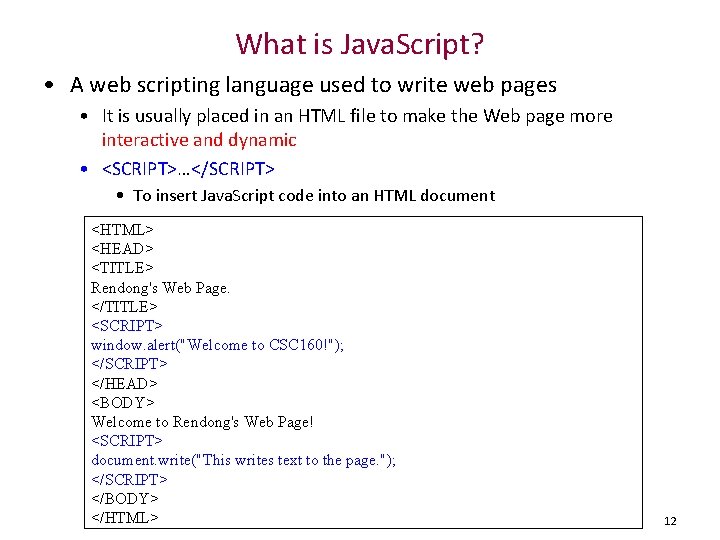
Task: Click the '</HEAD>' closing tag line
Action: pyautogui.click(x=124, y=383)
